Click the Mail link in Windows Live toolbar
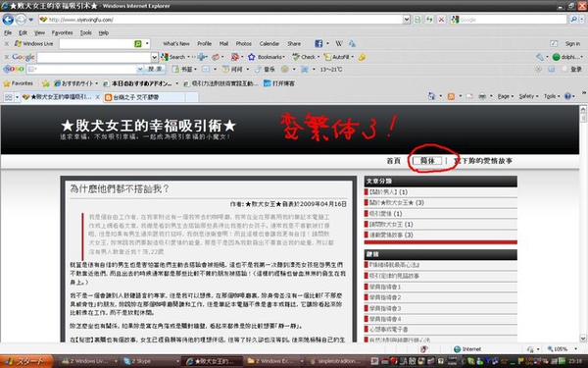This screenshot has width=588, height=368. [223, 44]
